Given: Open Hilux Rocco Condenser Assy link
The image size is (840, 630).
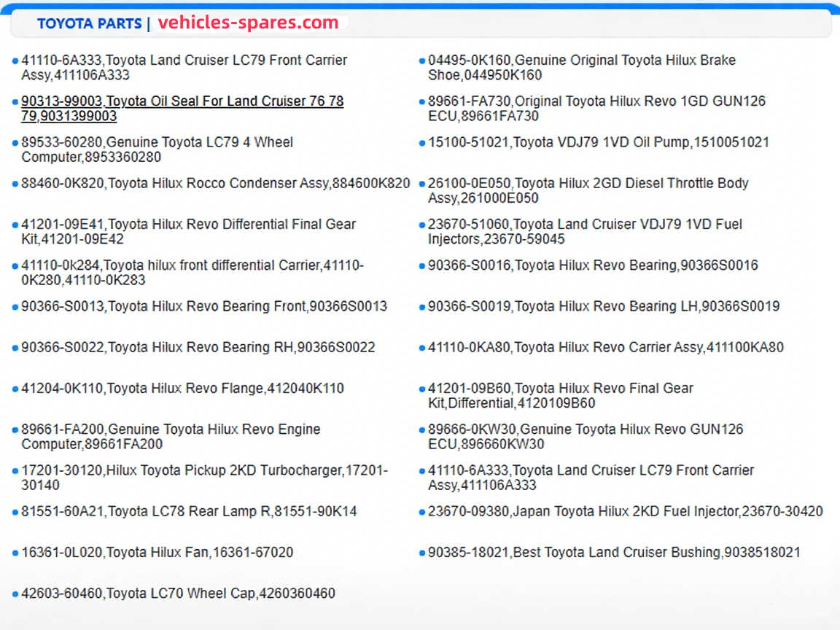Looking at the screenshot, I should pyautogui.click(x=215, y=184).
